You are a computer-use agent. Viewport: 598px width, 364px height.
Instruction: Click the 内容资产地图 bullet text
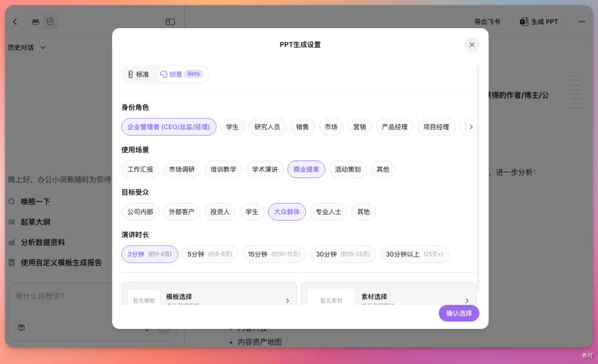(260, 342)
